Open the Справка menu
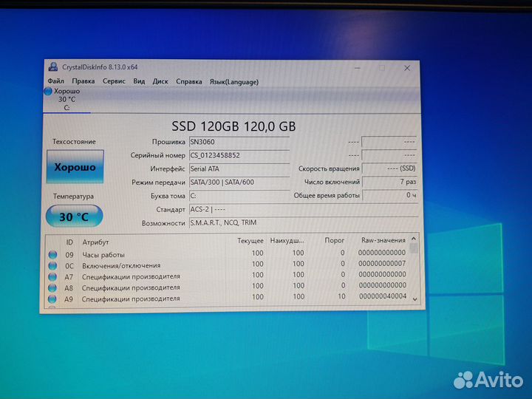The width and height of the screenshot is (532, 399). (189, 82)
